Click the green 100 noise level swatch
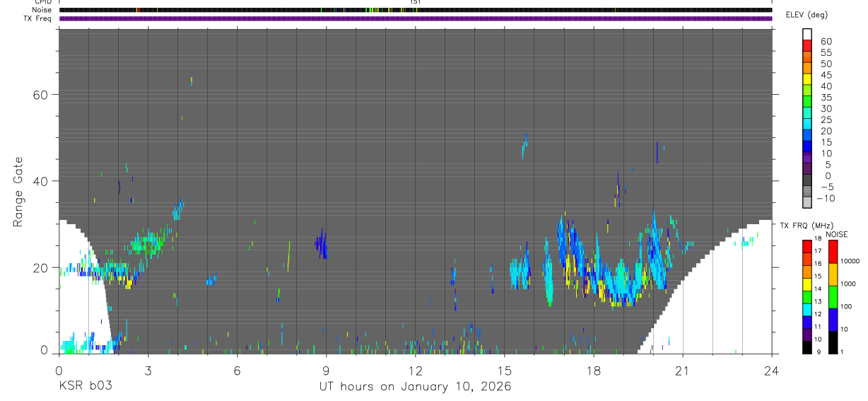Image resolution: width=868 pixels, height=401 pixels. click(x=832, y=296)
